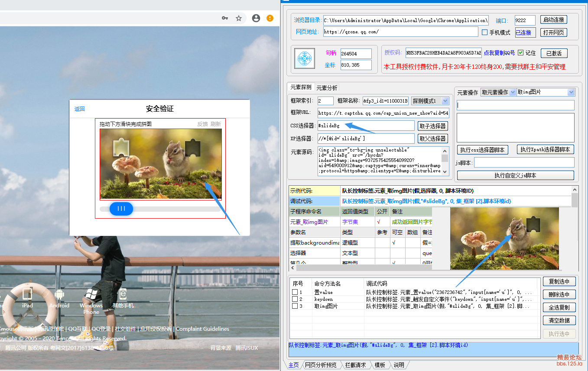Click the orange Chrome update alert icon
This screenshot has height=371, width=588.
[270, 18]
